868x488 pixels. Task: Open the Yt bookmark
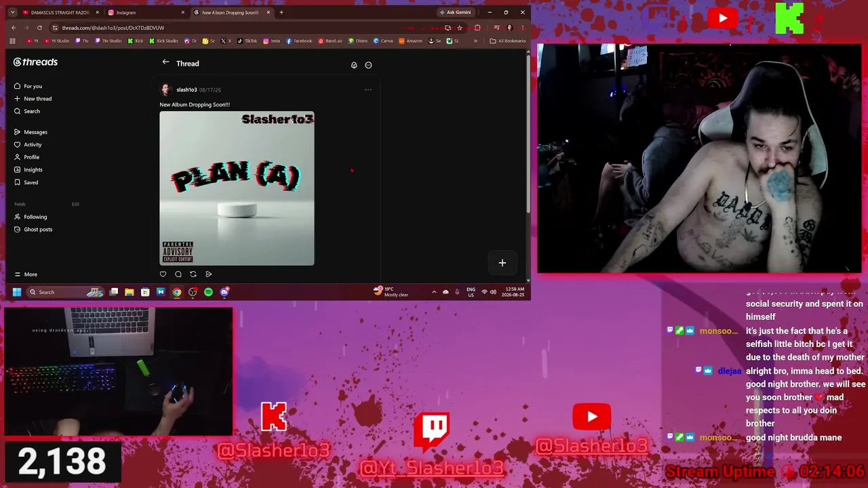tap(33, 41)
